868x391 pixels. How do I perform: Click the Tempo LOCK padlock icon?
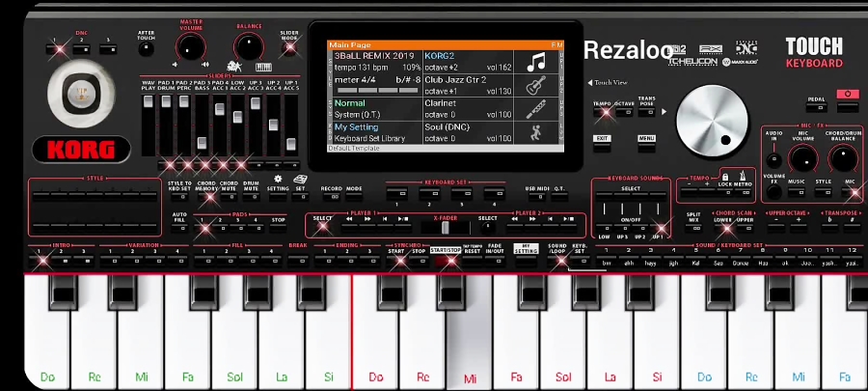(725, 177)
